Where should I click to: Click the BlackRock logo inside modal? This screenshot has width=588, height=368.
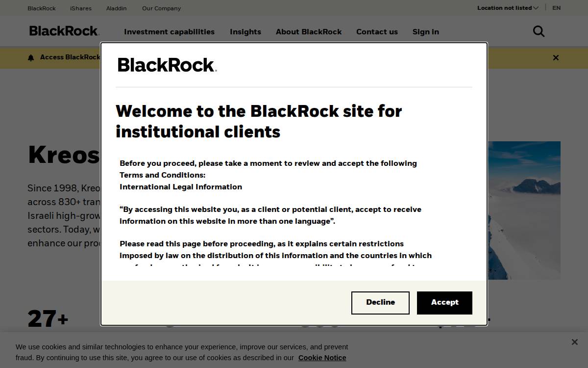click(x=167, y=65)
